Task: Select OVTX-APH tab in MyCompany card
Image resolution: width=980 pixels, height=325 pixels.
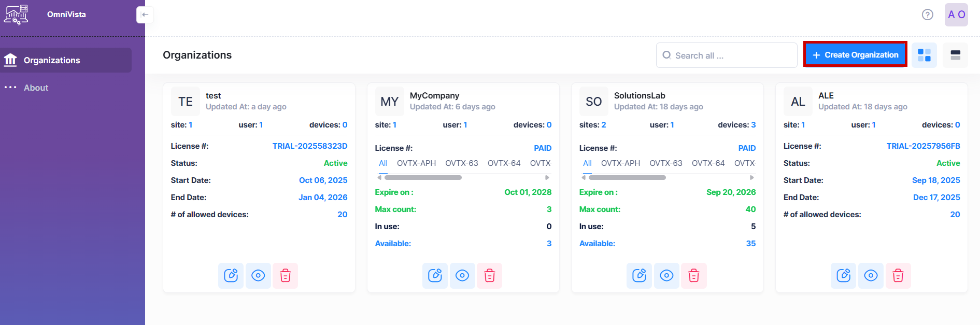Action: click(x=416, y=163)
